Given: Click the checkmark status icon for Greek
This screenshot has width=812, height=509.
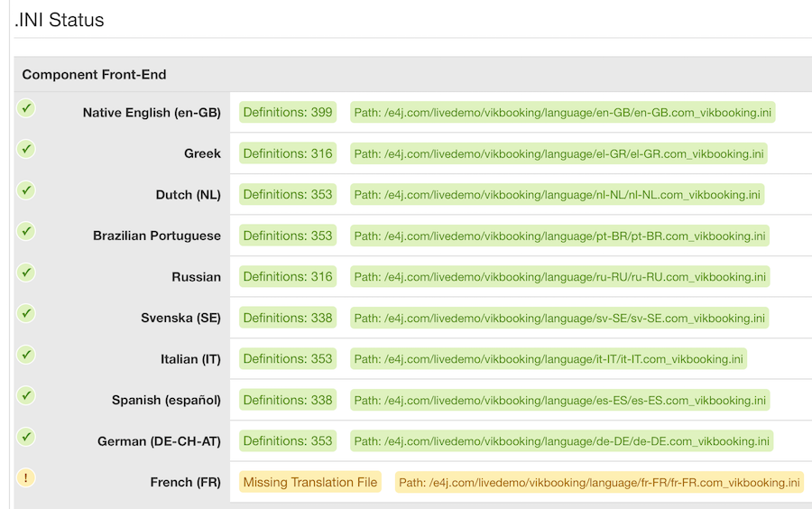Looking at the screenshot, I should coord(26,149).
